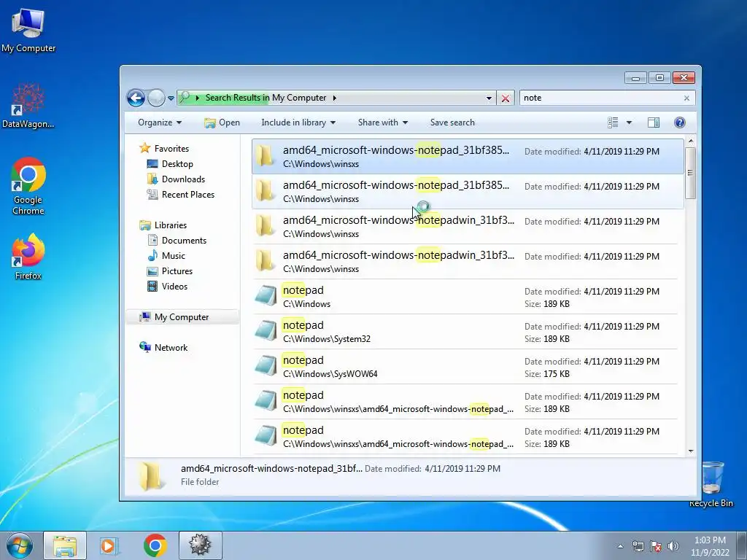
Task: Click 'Search Results in My Computer' breadcrumb
Action: tap(266, 98)
